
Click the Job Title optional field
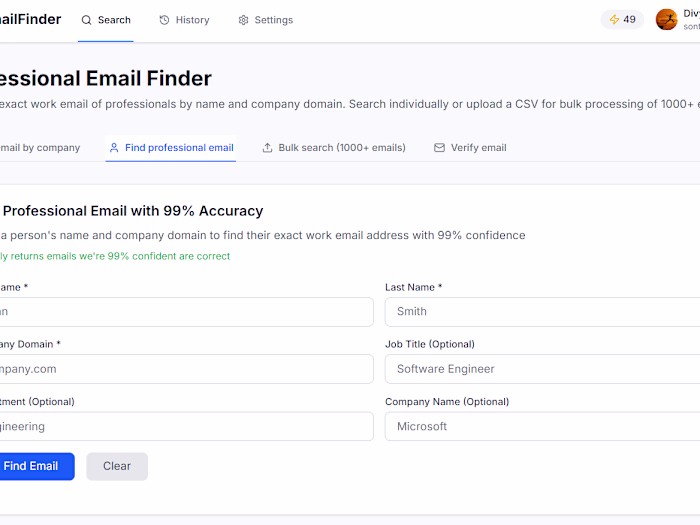[542, 369]
